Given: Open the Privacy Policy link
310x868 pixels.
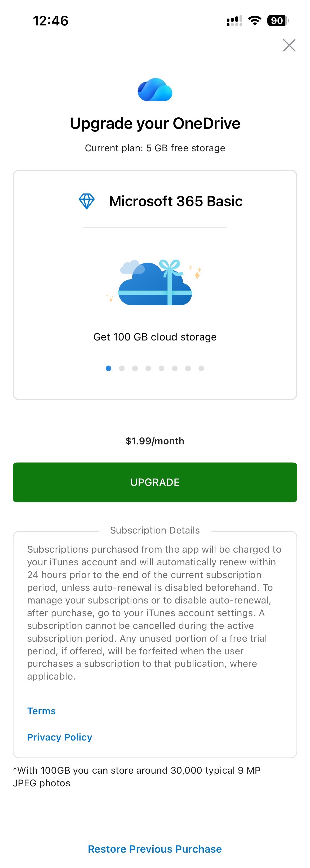Looking at the screenshot, I should click(60, 737).
